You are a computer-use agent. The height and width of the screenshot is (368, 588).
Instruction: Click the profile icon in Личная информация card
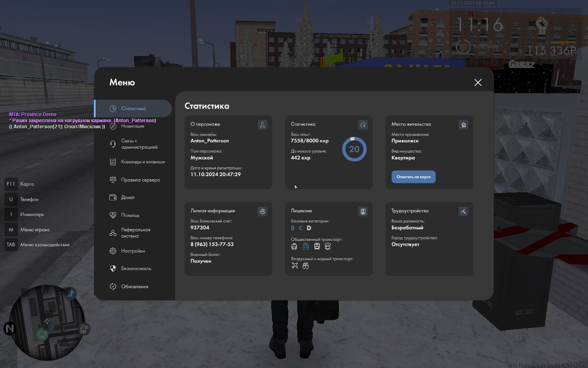[263, 211]
